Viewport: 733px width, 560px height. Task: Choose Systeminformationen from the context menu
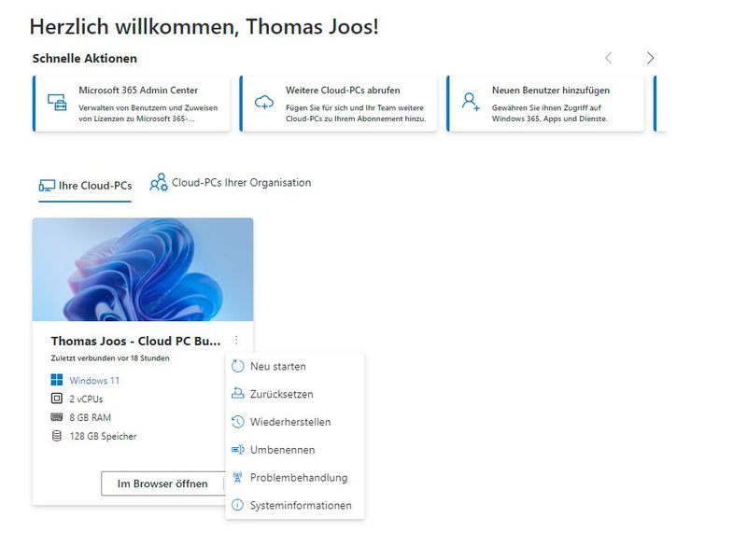coord(295,505)
